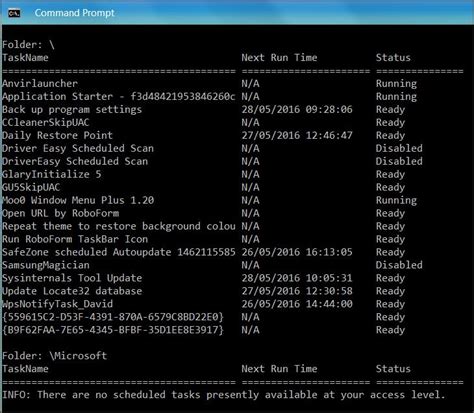Click 'DriverEasy Scheduled Scan' task name
The image size is (474, 413).
click(75, 161)
